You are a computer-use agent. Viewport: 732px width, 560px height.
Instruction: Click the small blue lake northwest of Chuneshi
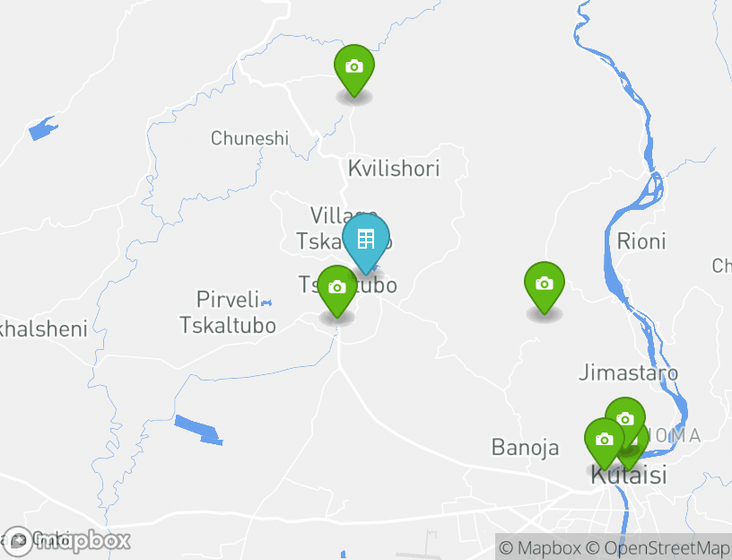tap(43, 128)
